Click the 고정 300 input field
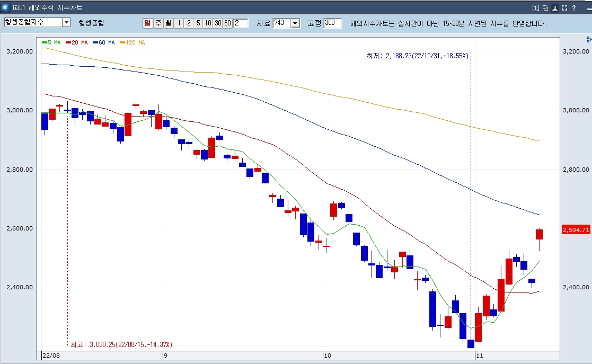The image size is (592, 364). point(333,23)
